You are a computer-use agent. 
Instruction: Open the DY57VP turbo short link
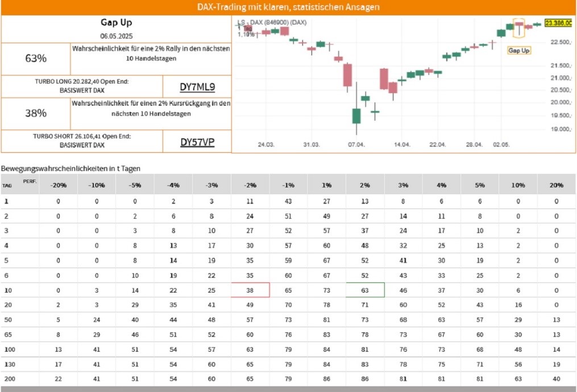(197, 142)
